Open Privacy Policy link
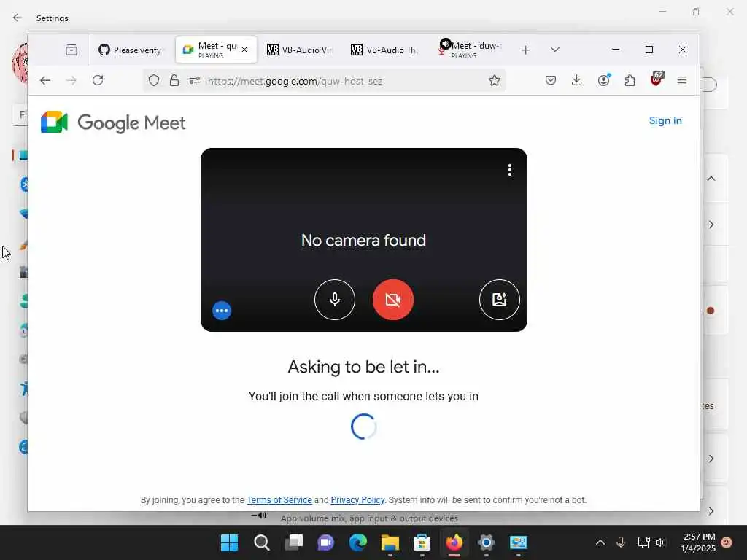This screenshot has height=560, width=747. coord(357,500)
